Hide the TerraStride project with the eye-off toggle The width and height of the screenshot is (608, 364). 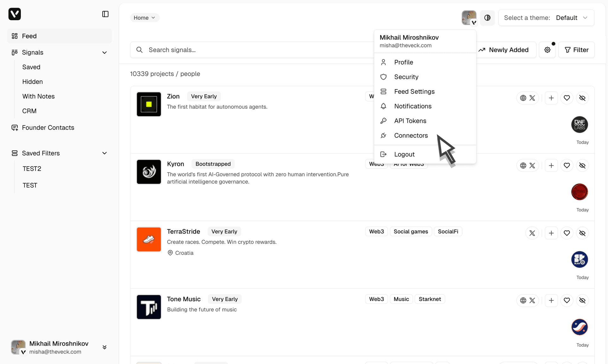pyautogui.click(x=583, y=233)
